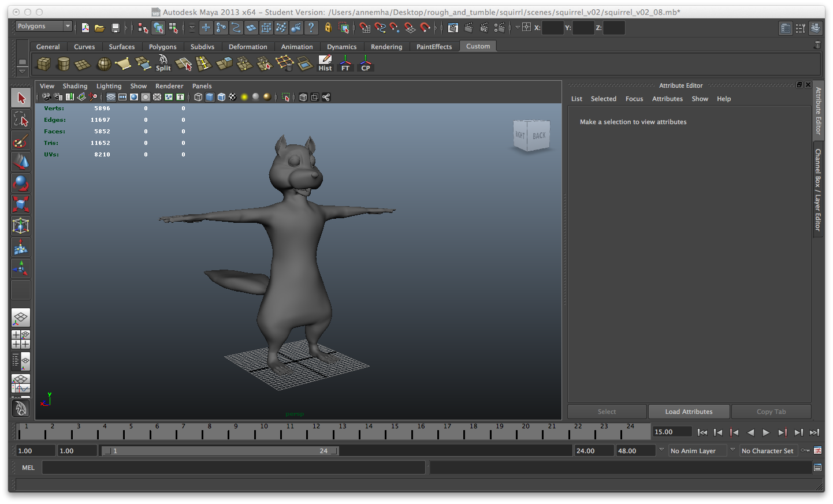
Task: Activate the Move tool
Action: pos(21,162)
